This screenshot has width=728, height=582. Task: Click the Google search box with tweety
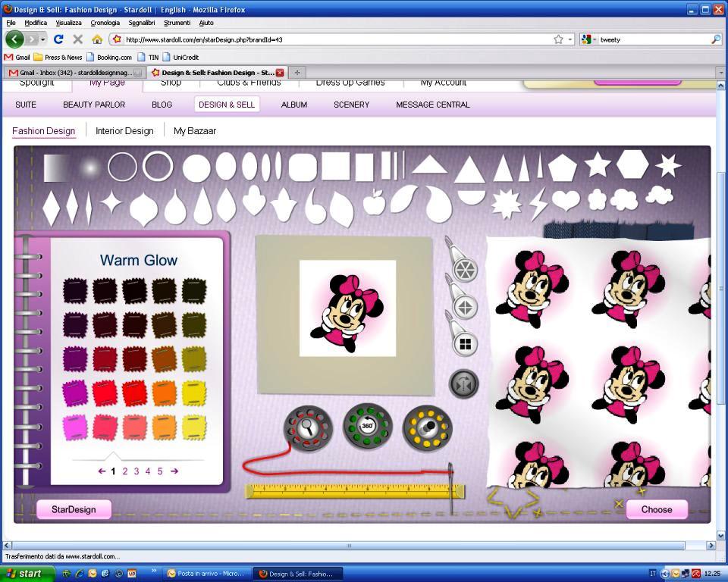click(654, 39)
